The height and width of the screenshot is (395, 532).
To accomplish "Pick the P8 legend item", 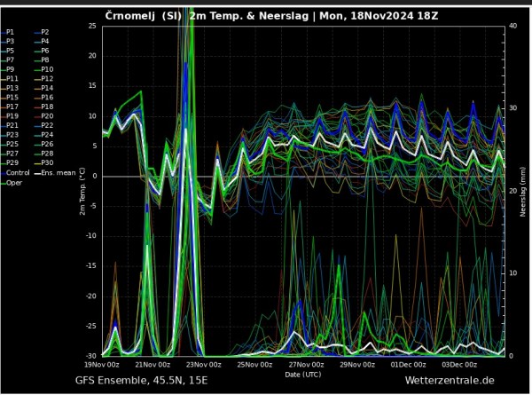I will pyautogui.click(x=42, y=60).
